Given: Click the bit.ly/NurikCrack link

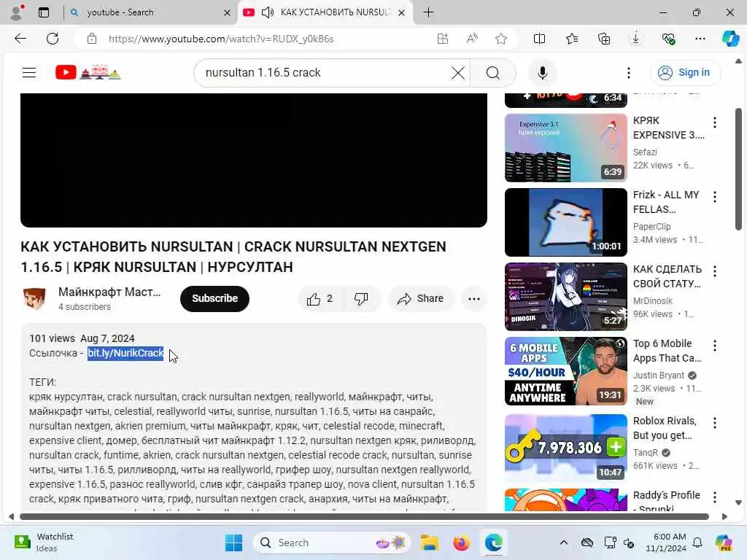Looking at the screenshot, I should pos(125,353).
